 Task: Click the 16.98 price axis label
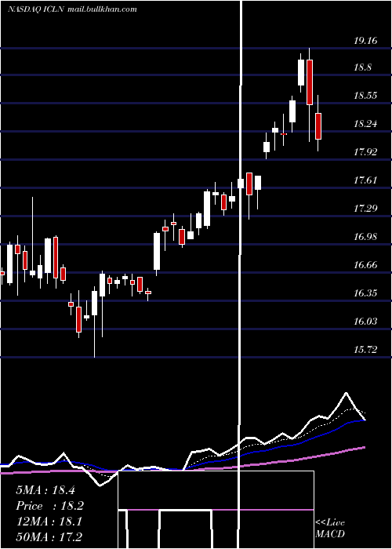point(365,237)
